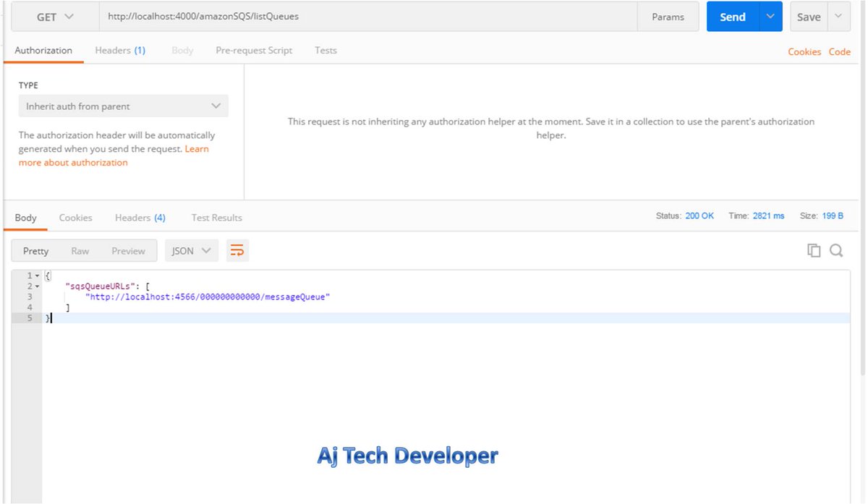
Task: Open the Params editor
Action: (x=668, y=17)
